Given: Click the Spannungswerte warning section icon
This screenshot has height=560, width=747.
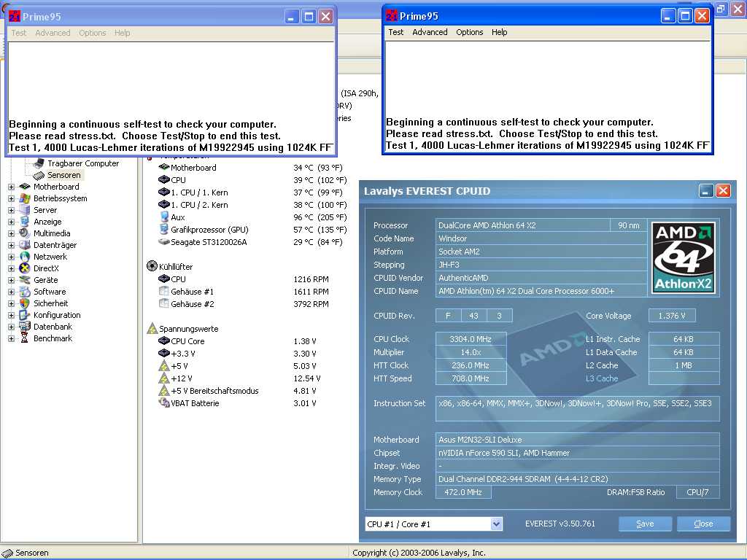Looking at the screenshot, I should pyautogui.click(x=152, y=328).
